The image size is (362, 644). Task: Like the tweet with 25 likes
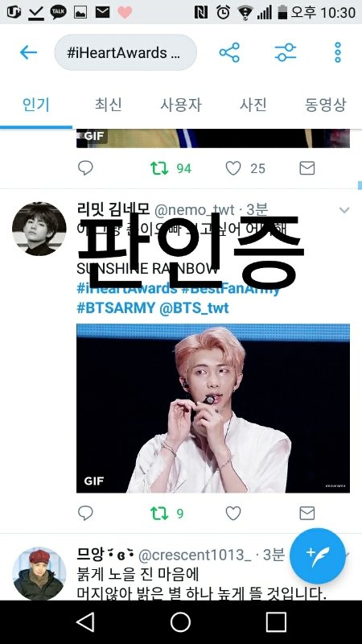233,168
